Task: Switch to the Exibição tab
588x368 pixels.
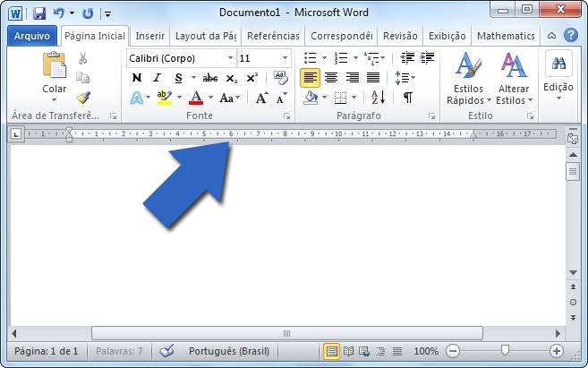Action: click(447, 36)
